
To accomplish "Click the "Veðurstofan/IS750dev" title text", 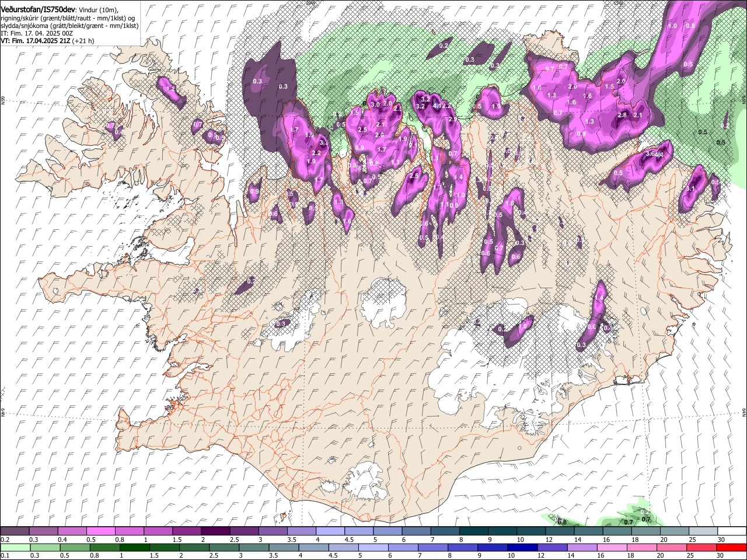I will [38, 10].
